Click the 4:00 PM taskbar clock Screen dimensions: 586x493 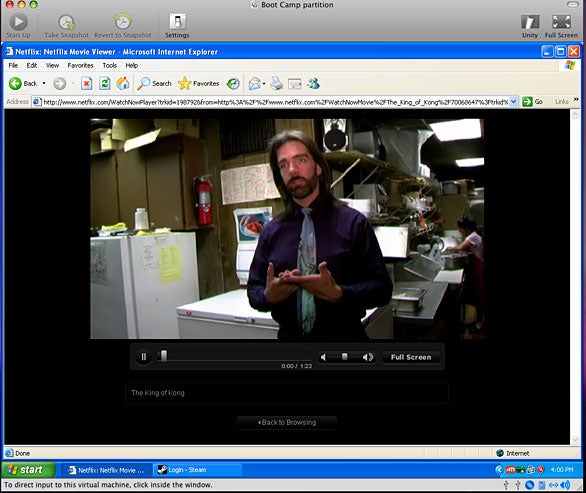562,470
